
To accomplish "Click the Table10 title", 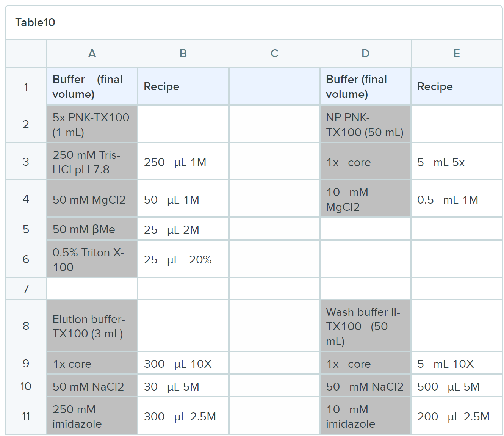I will point(35,22).
